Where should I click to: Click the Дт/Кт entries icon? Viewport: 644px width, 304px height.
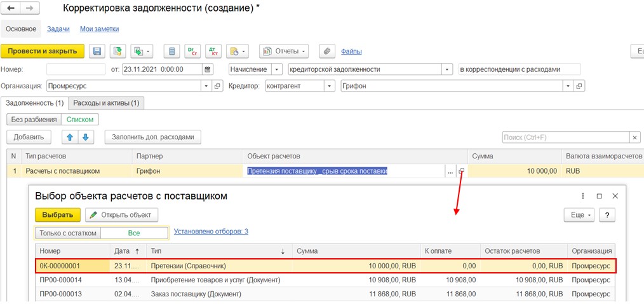(x=213, y=52)
